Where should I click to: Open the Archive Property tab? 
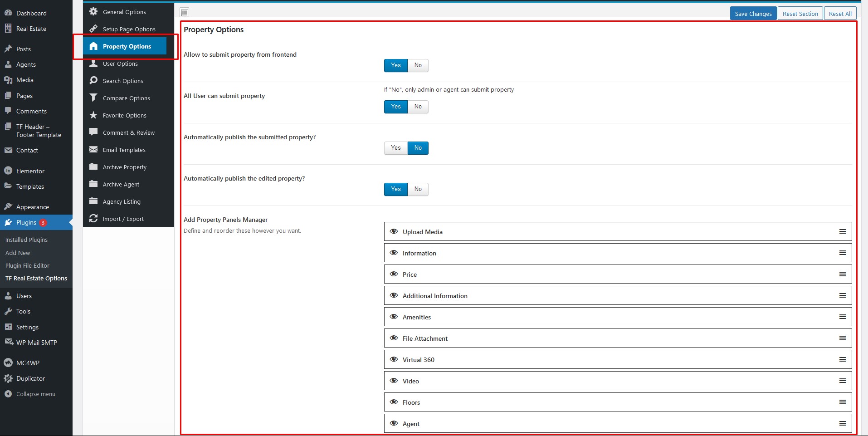(x=128, y=167)
